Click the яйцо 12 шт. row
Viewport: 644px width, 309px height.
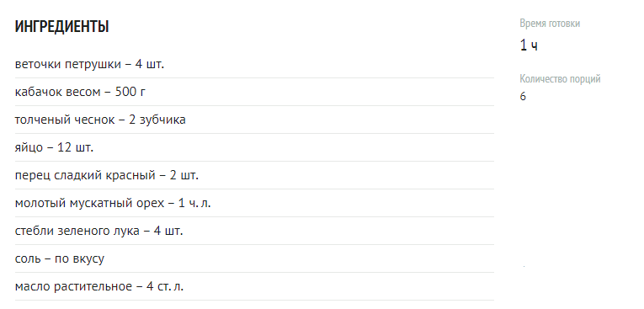254,147
